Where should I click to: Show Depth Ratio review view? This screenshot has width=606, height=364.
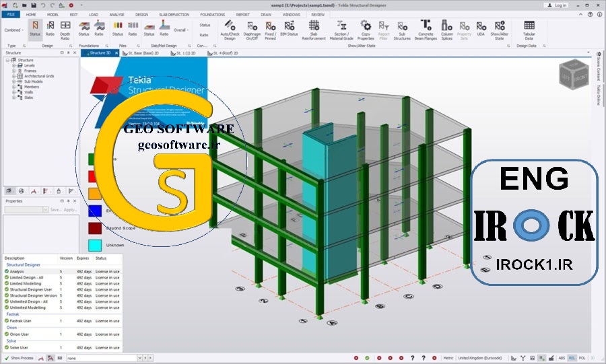coord(65,30)
